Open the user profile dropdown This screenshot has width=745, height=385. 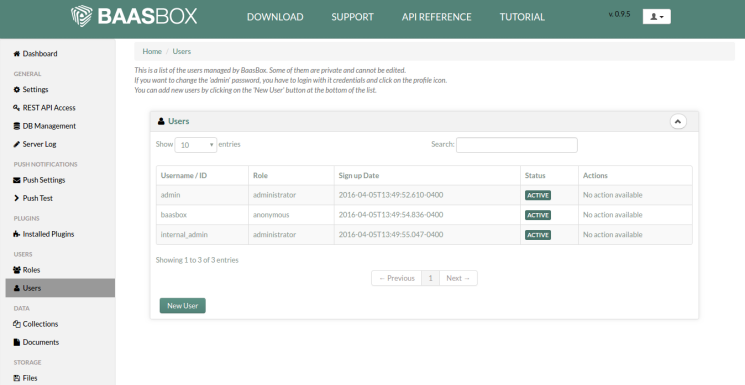tap(657, 17)
